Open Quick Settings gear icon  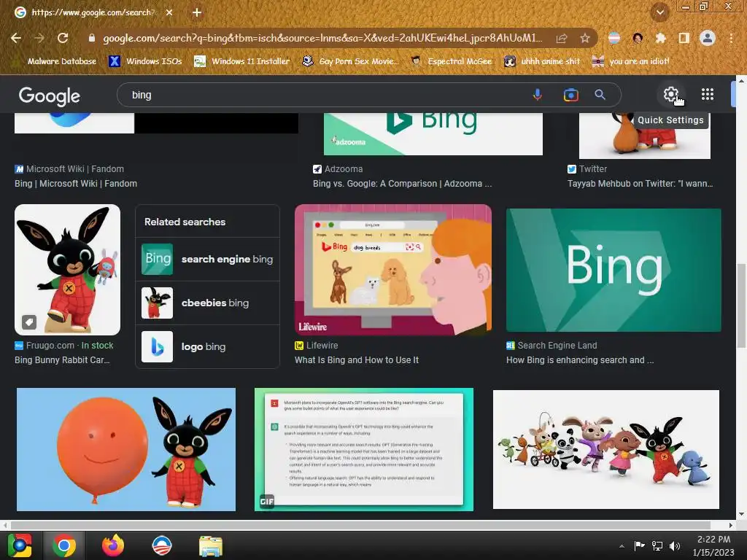tap(671, 94)
